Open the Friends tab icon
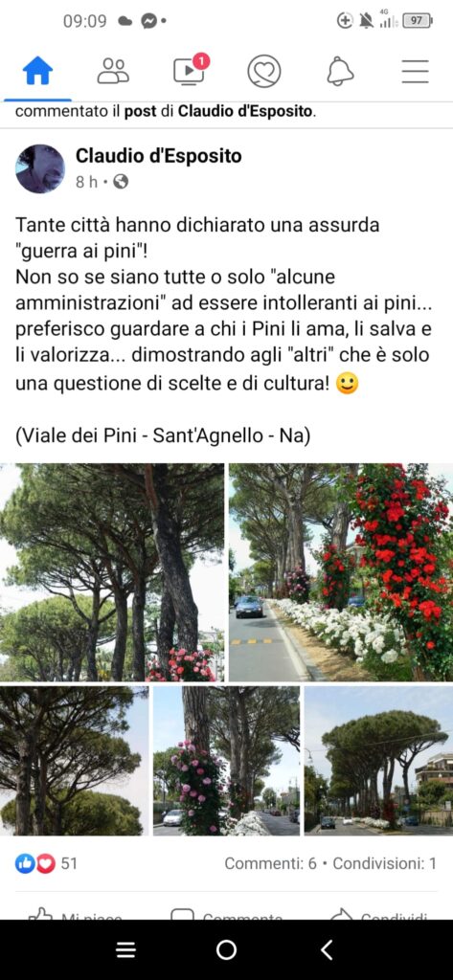This screenshot has height=980, width=453. pos(113,71)
